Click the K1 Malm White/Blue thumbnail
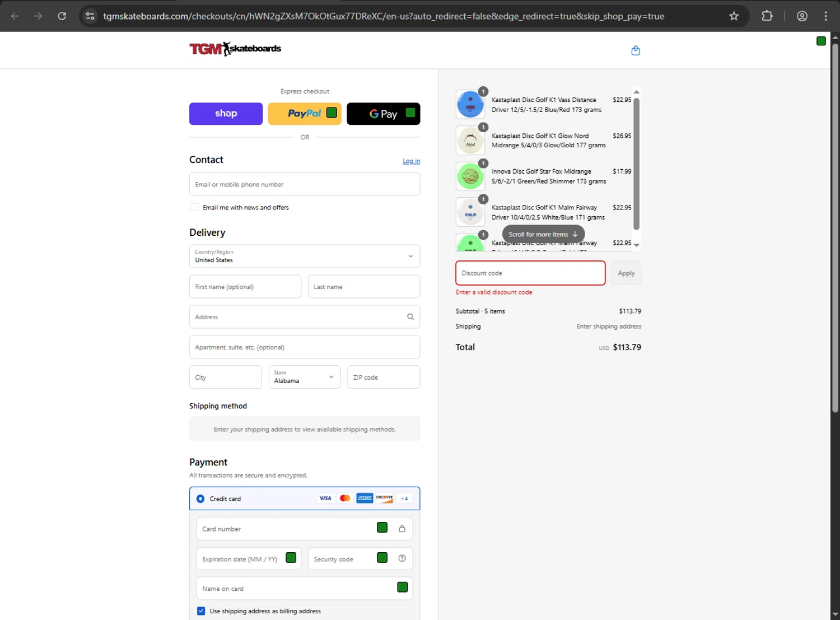 tap(470, 212)
